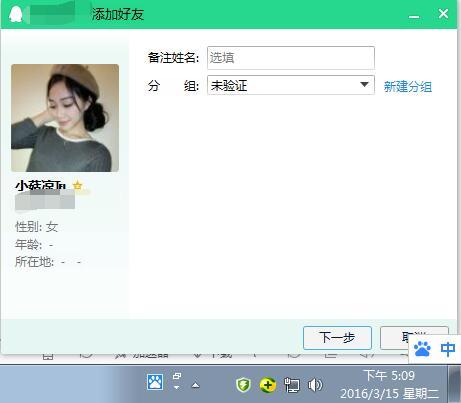Viewport: 461px width, 403px height.
Task: Toggle the 中 Chinese input mode indicator
Action: click(x=448, y=349)
